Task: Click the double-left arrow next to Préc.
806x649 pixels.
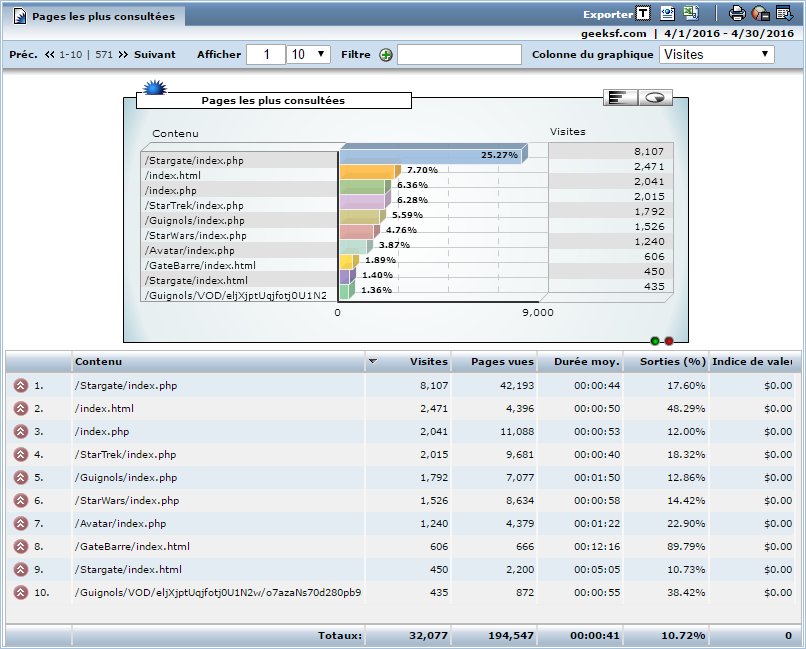Action: (x=49, y=54)
